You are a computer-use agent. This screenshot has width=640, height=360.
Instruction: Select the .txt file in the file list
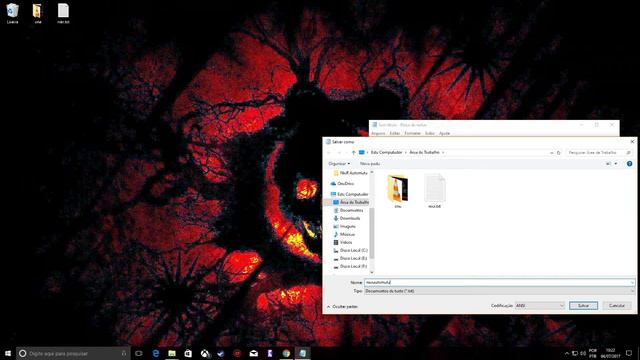[x=435, y=191]
